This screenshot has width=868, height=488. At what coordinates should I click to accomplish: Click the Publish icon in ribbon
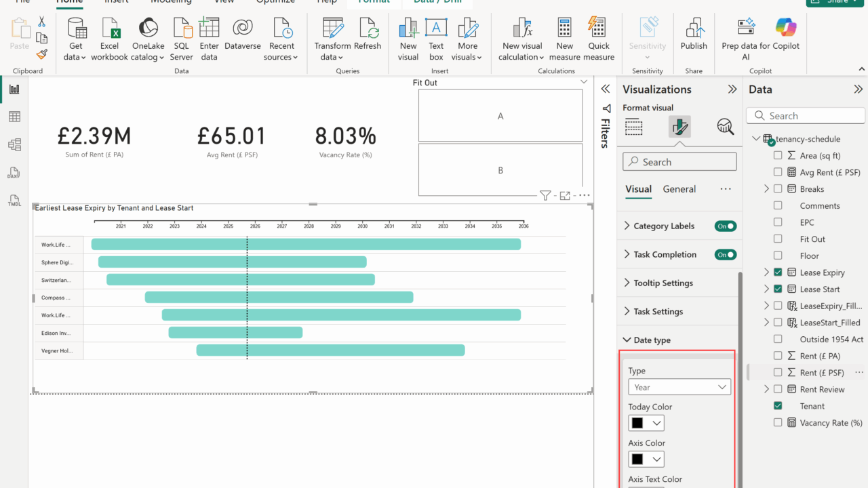pyautogui.click(x=693, y=29)
